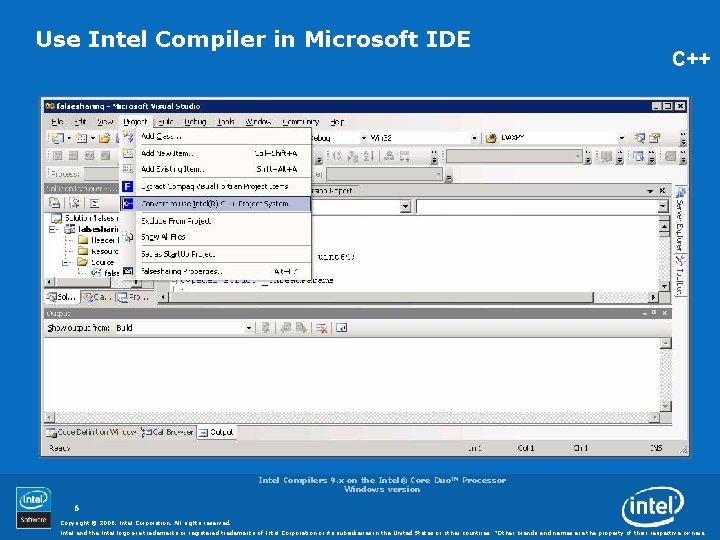Open the Window menu
This screenshot has height=540, width=720.
(258, 122)
